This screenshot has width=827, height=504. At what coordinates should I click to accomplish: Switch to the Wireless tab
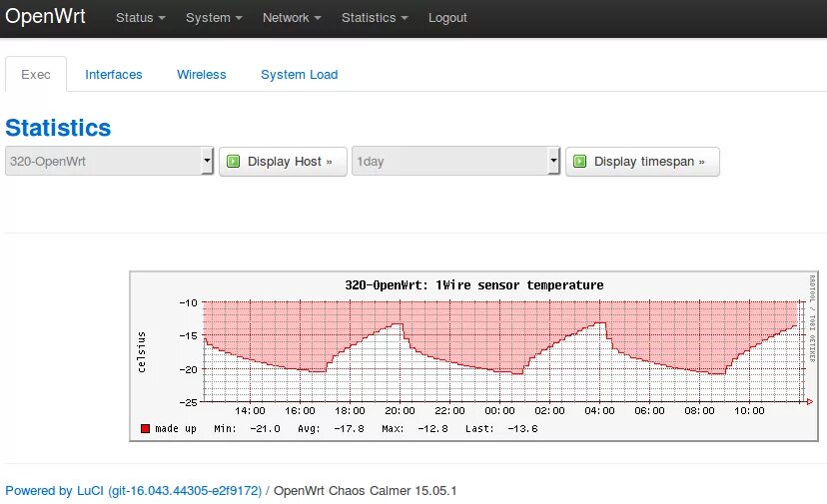click(x=202, y=74)
